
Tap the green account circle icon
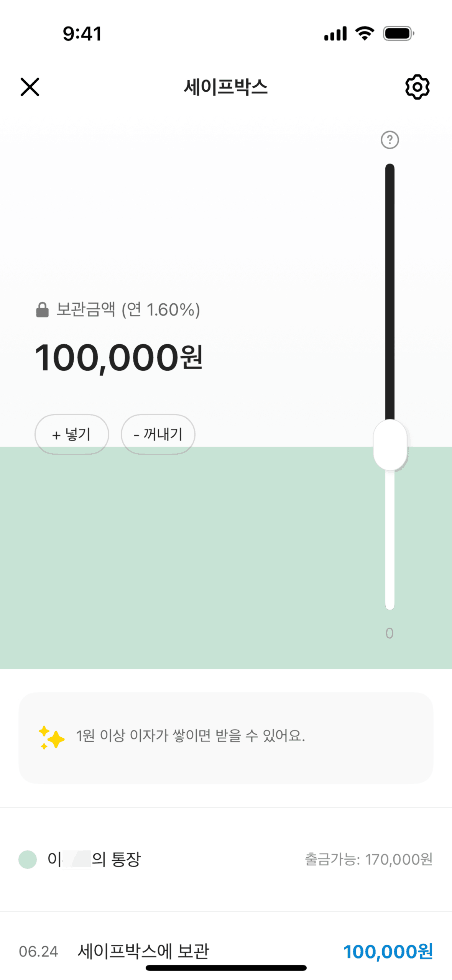point(28,859)
